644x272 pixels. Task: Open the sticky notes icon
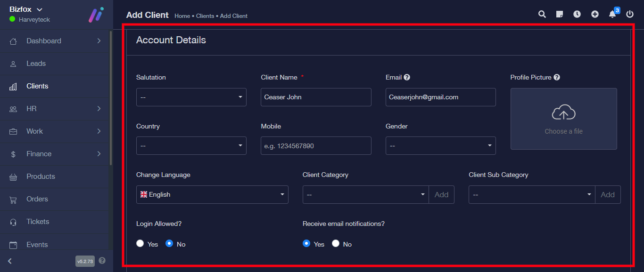[560, 14]
